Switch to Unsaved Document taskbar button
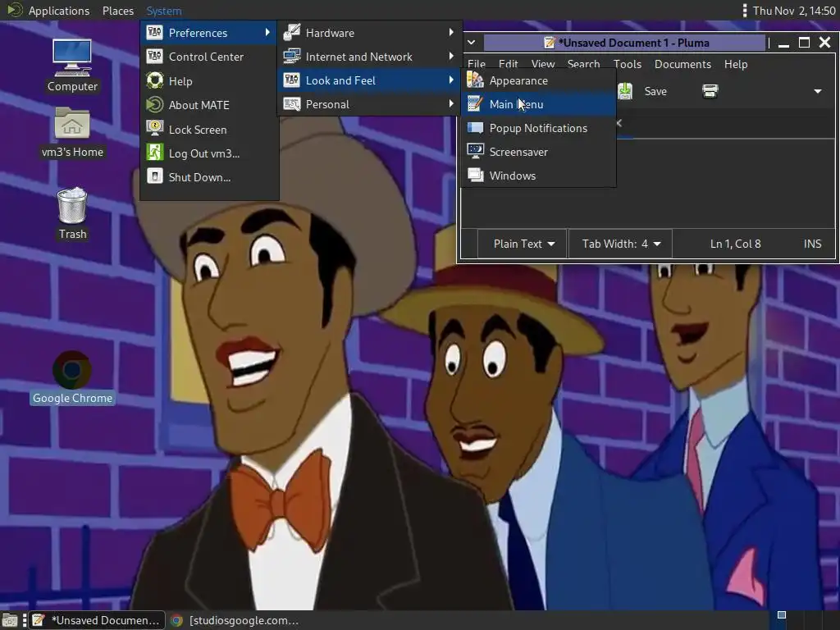The height and width of the screenshot is (630, 840). 97,620
